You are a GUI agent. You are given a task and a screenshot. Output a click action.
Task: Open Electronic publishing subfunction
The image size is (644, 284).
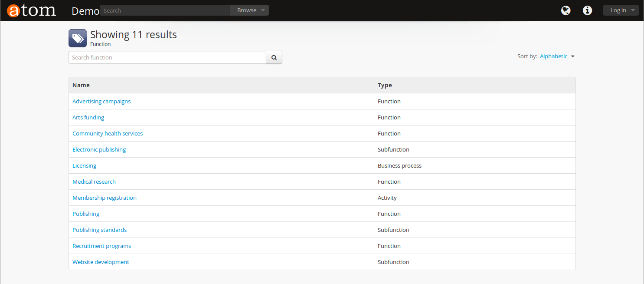click(x=99, y=149)
